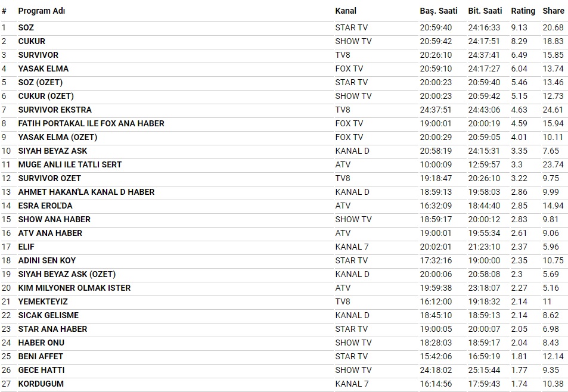
Task: Select the YASAK ELMA (OZET) program
Action: [x=58, y=137]
